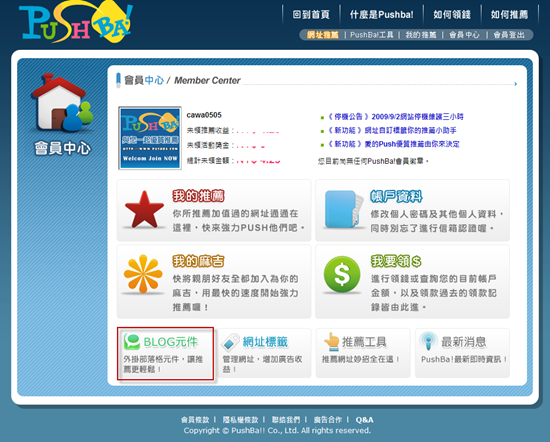Click the 會員中心 label under house icon
Viewport: 550px width, 442px height.
(x=62, y=148)
